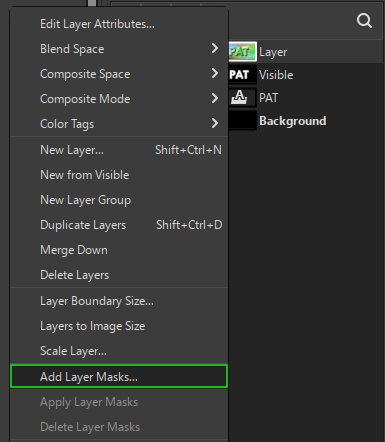Viewport: 385px width, 442px height.
Task: Open Edit Layer Attributes dialog
Action: click(119, 24)
